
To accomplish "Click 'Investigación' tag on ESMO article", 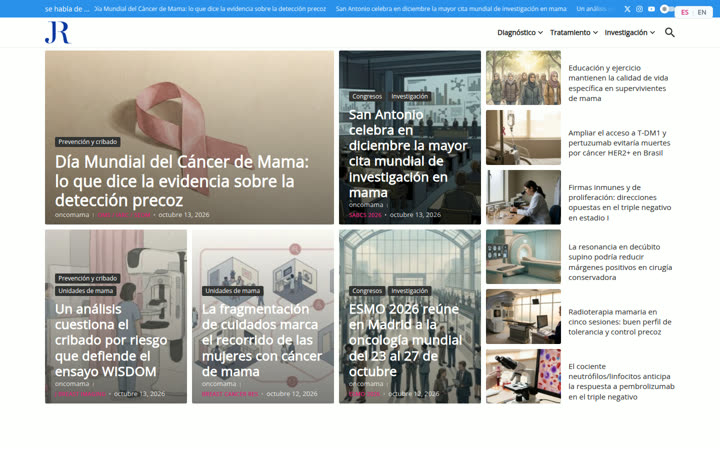I will pos(410,291).
